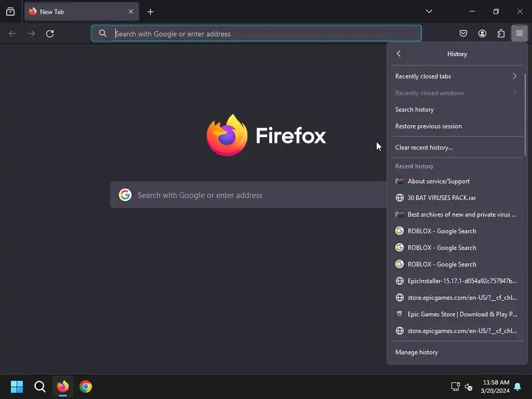532x399 pixels.
Task: Select the New Tab tab
Action: point(82,11)
